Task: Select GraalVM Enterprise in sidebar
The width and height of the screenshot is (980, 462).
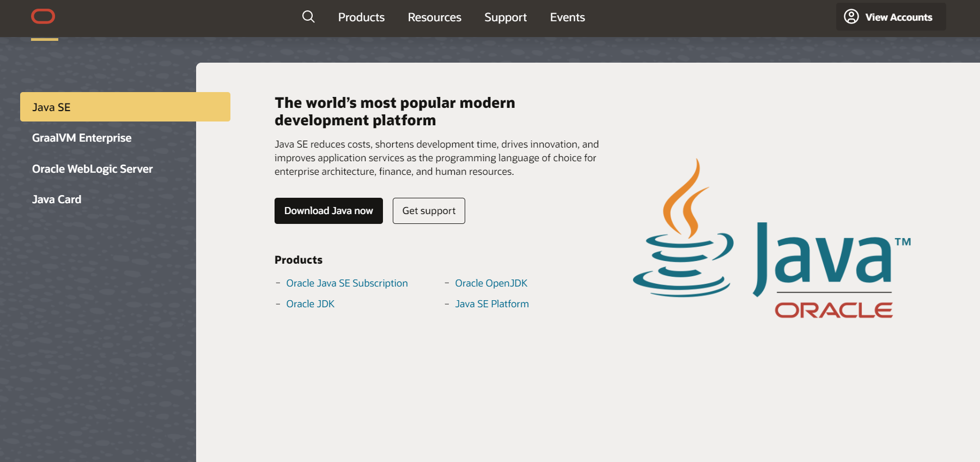Action: tap(82, 138)
